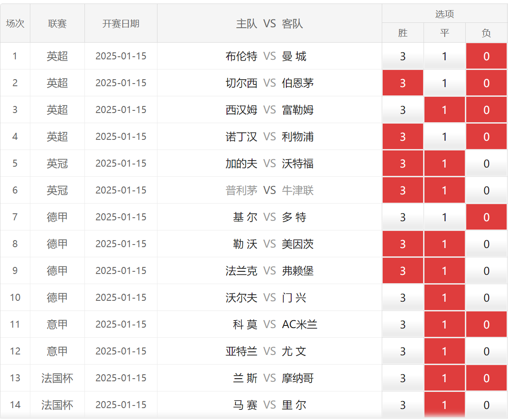
Task: Deselect draw option 1 for 加的夫 VS 沃特福
Action: pyautogui.click(x=445, y=163)
